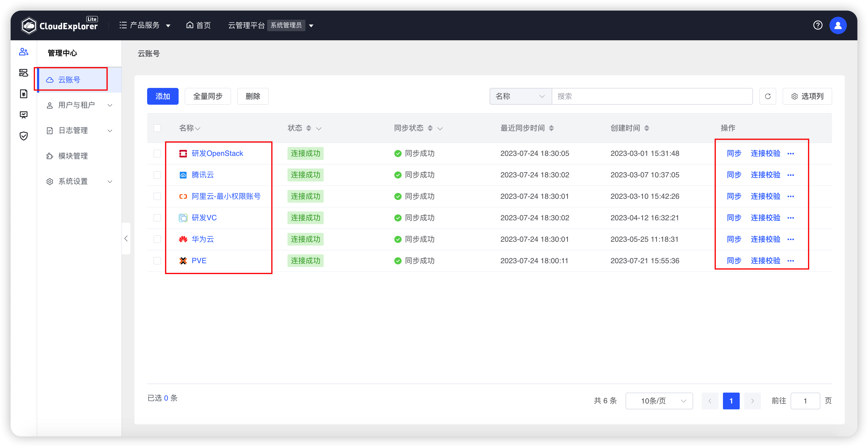Open the help question mark icon
This screenshot has height=447, width=868.
click(817, 25)
